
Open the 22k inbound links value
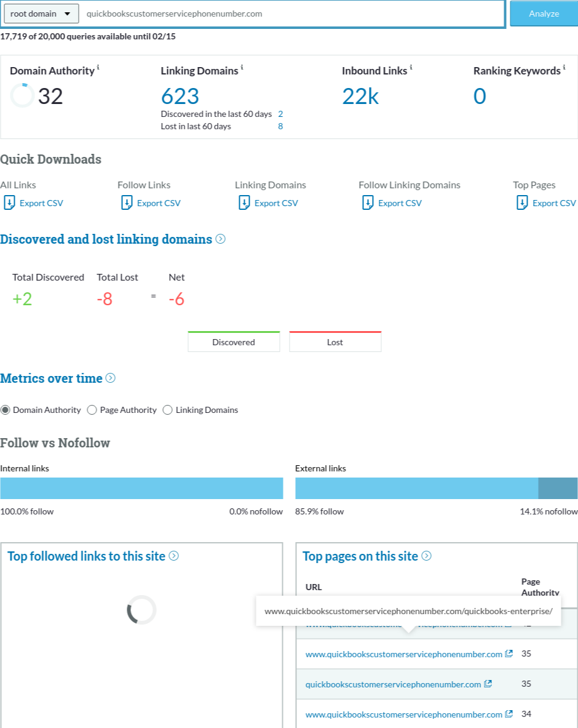tap(360, 97)
